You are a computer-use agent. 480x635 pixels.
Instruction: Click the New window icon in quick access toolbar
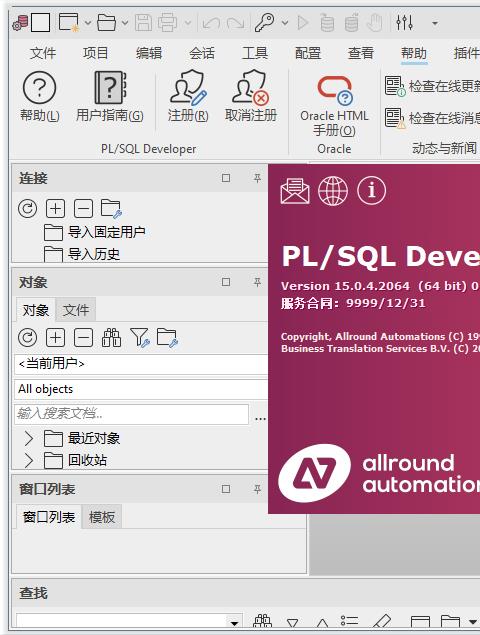click(x=68, y=23)
